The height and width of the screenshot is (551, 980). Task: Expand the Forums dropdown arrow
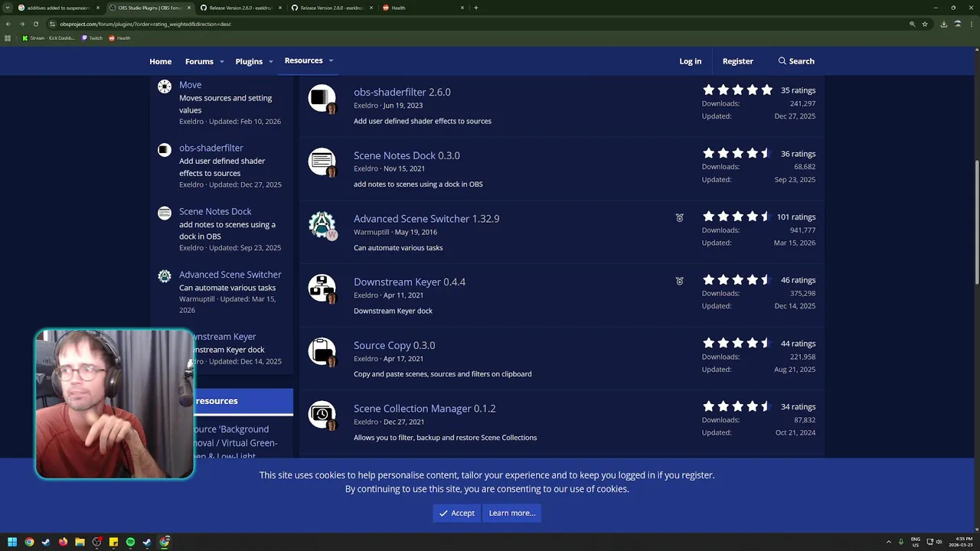click(222, 61)
